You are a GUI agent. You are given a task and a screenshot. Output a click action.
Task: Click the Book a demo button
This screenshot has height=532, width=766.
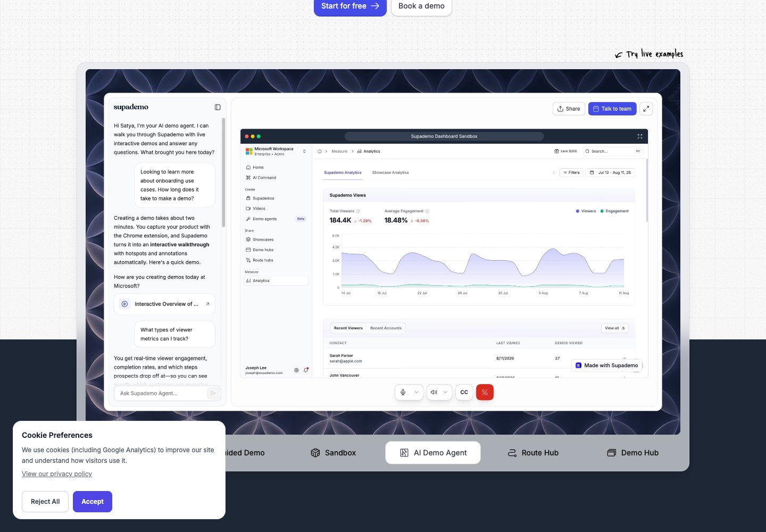[421, 6]
